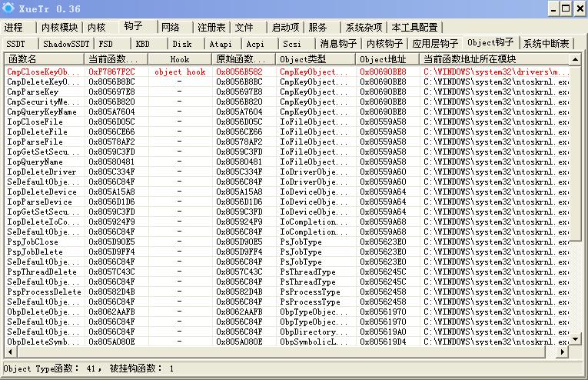The width and height of the screenshot is (588, 380).
Task: Click the vertical scrollbar thumb
Action: [577, 154]
